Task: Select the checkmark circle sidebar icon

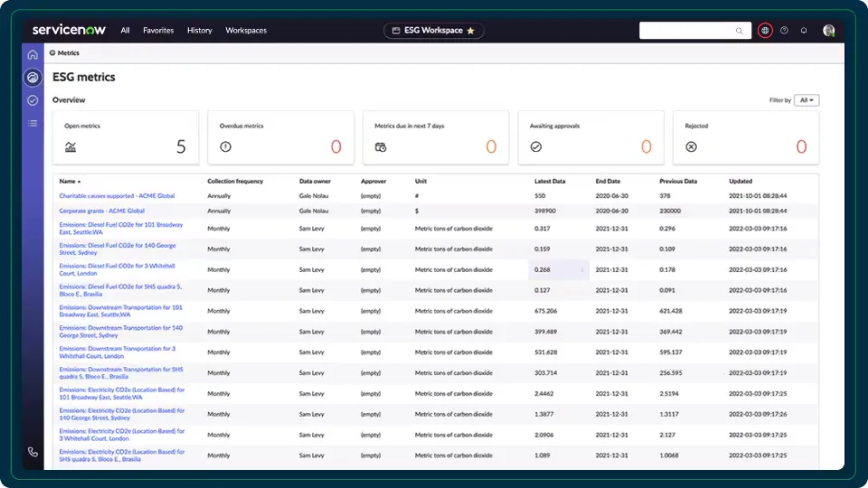Action: [x=33, y=100]
